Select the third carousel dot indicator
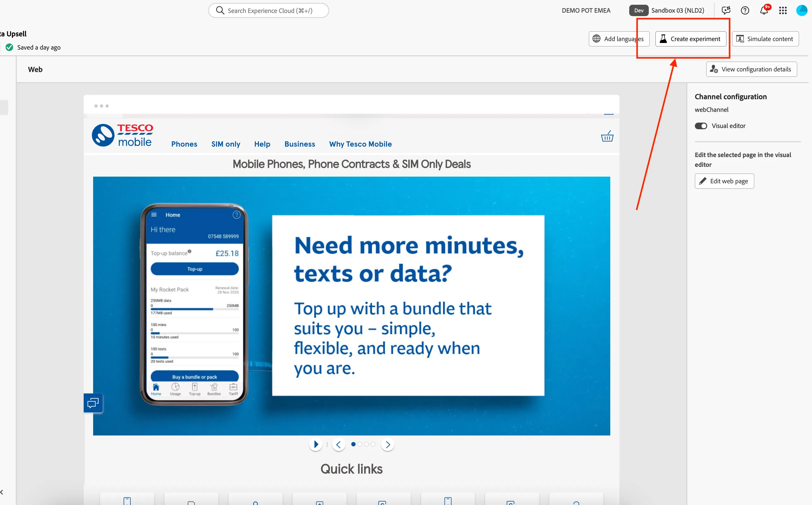This screenshot has width=812, height=505. tap(366, 444)
